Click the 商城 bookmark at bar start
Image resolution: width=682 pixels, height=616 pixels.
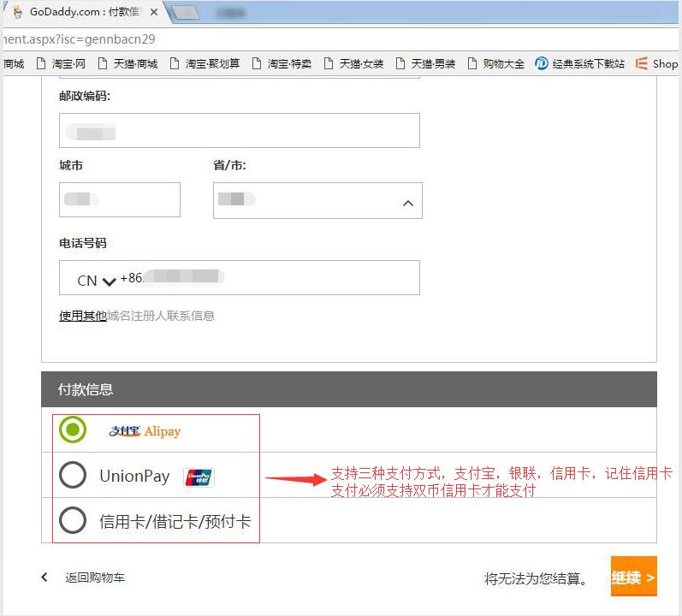tap(14, 64)
